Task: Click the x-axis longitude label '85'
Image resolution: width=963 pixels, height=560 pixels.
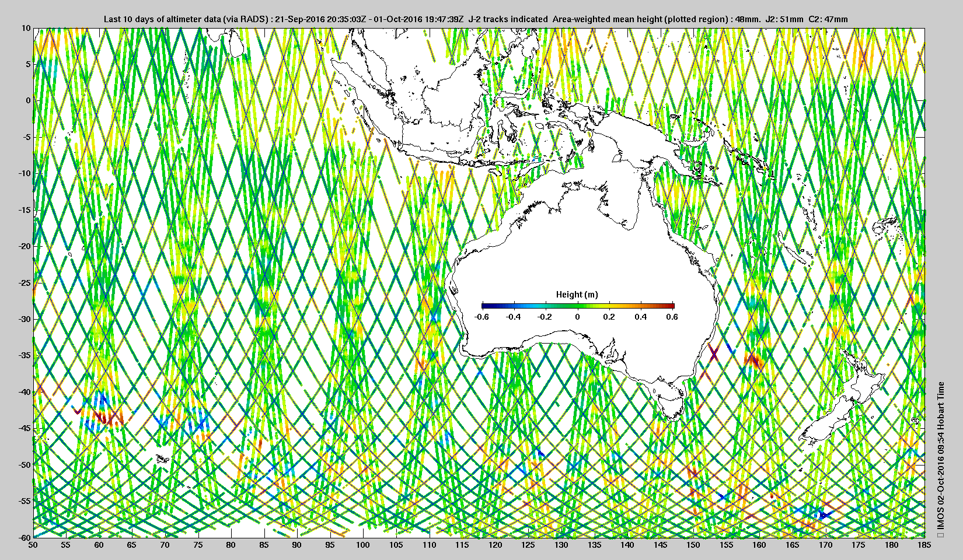Action: [264, 545]
